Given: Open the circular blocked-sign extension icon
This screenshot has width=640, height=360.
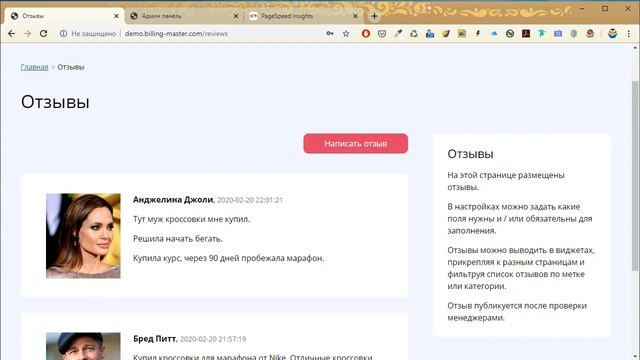Looking at the screenshot, I should point(510,33).
